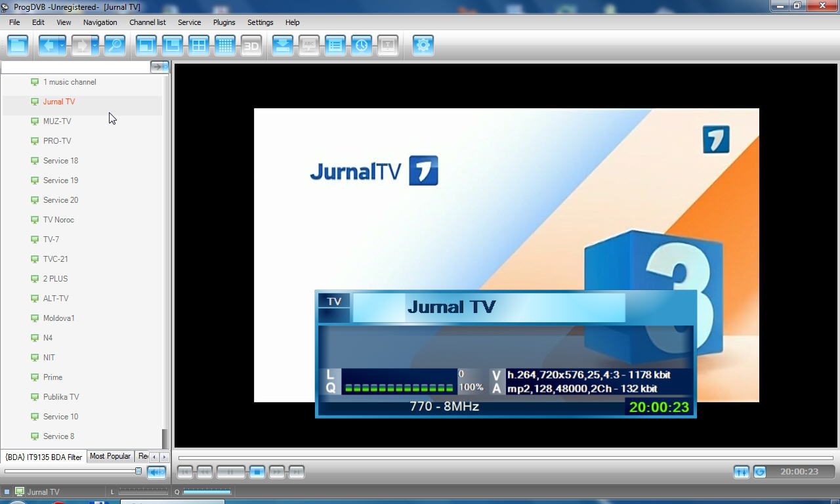
Task: Click the rewind playback button
Action: point(205,472)
